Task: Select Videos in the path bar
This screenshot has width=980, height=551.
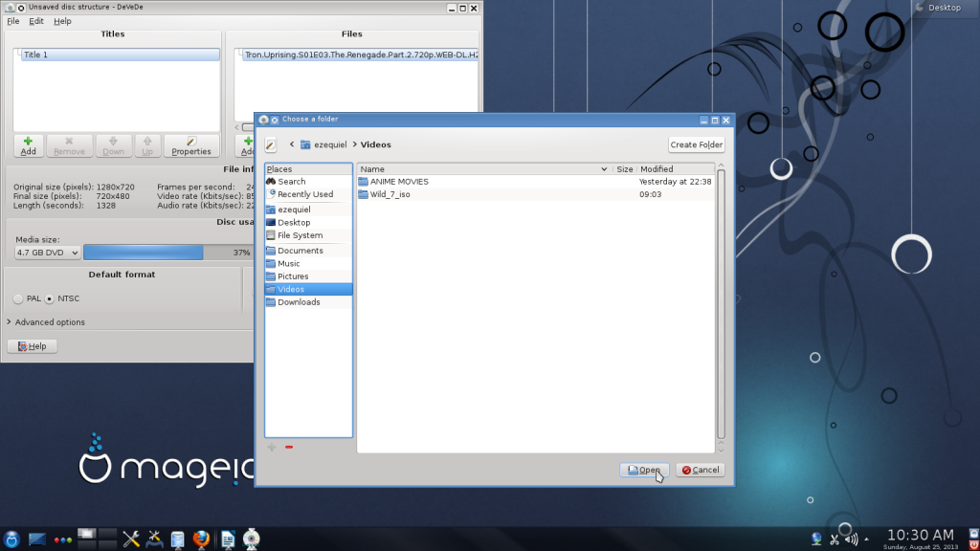Action: (375, 144)
